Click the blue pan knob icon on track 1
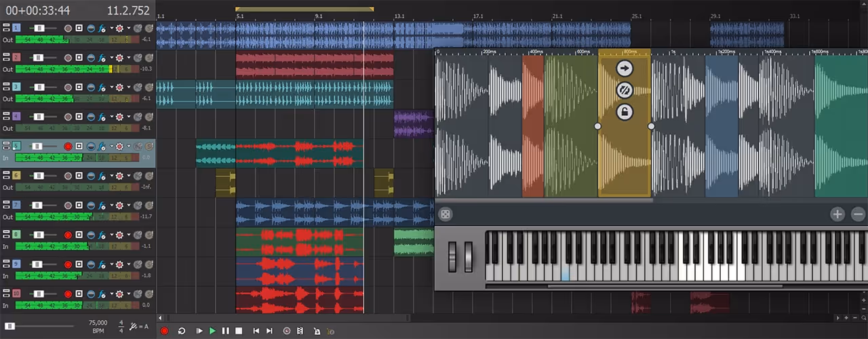 [x=90, y=28]
